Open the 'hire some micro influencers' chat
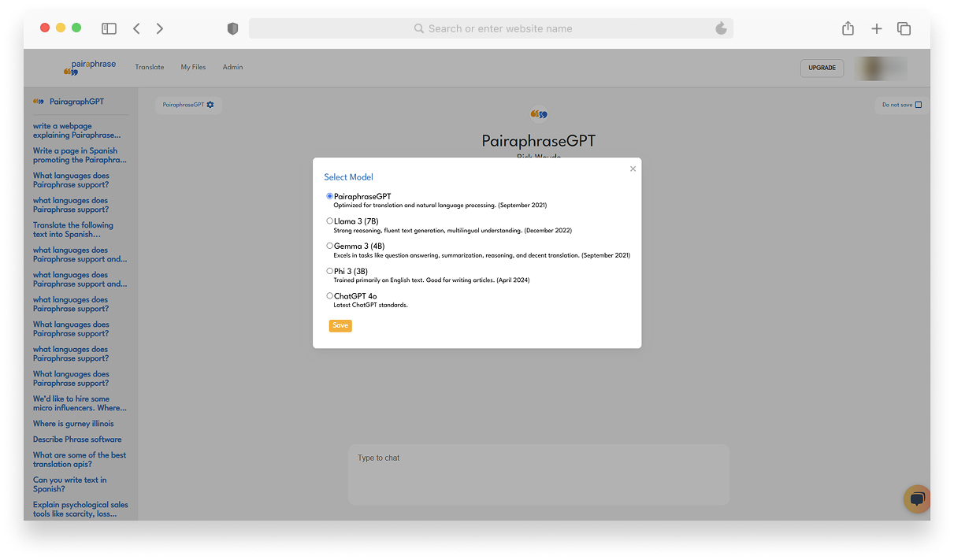 pos(80,403)
